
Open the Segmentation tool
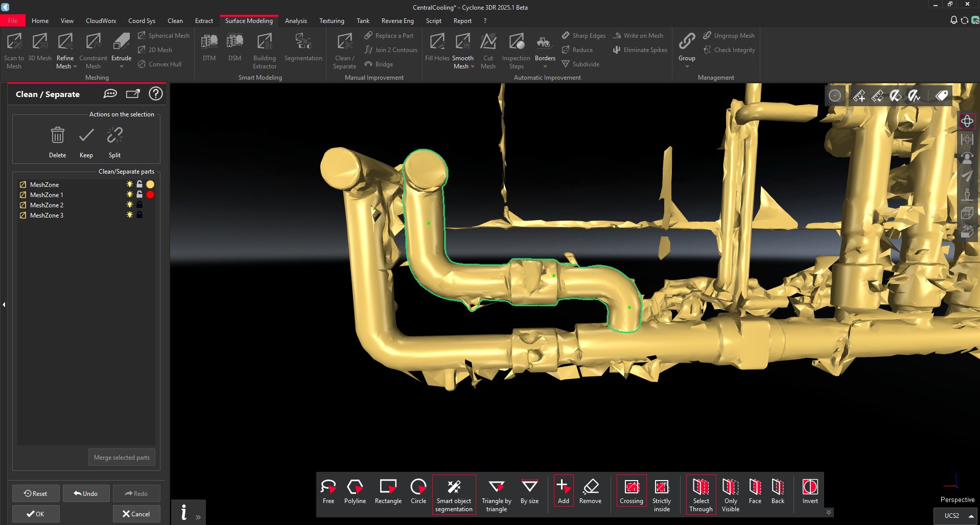click(x=303, y=47)
